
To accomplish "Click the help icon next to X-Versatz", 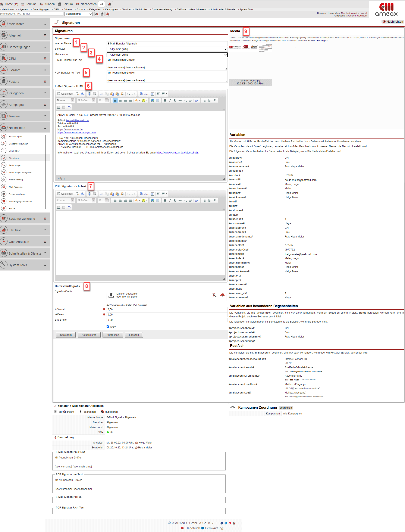I will coord(104,309).
